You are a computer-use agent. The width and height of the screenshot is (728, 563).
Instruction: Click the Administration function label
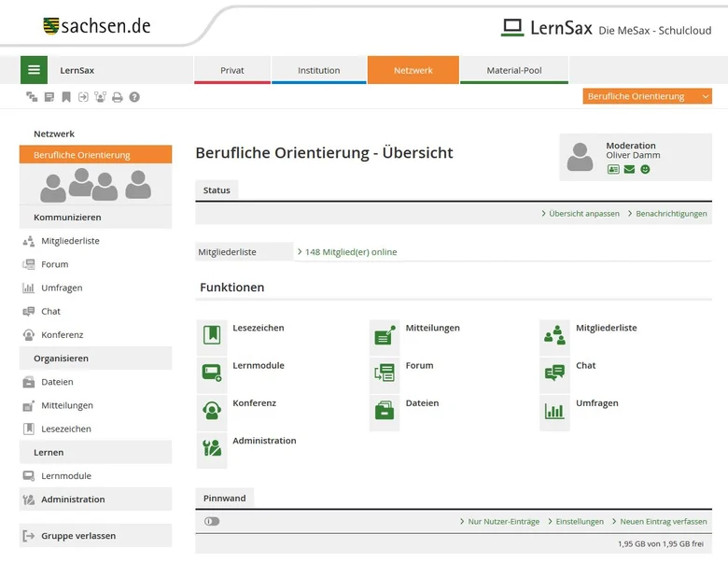click(264, 441)
